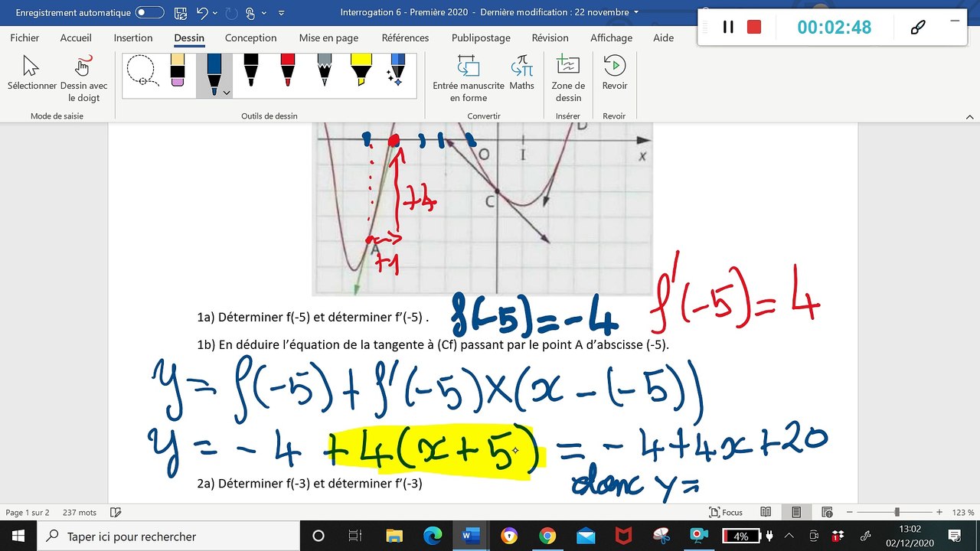Click the zoom slider handle

click(897, 512)
